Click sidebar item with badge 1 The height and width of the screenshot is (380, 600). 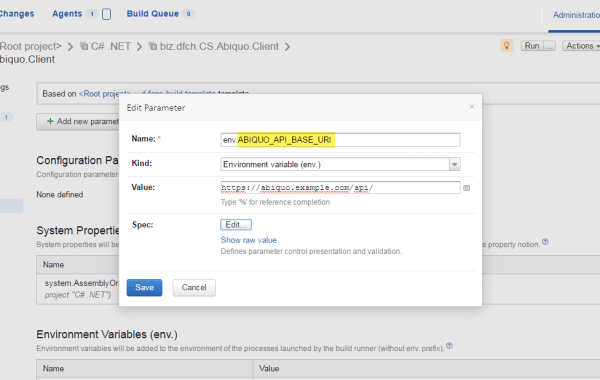[x=6, y=117]
